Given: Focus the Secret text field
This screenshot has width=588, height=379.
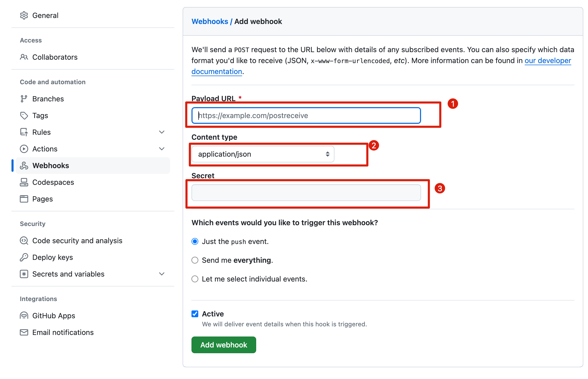Looking at the screenshot, I should pyautogui.click(x=306, y=193).
